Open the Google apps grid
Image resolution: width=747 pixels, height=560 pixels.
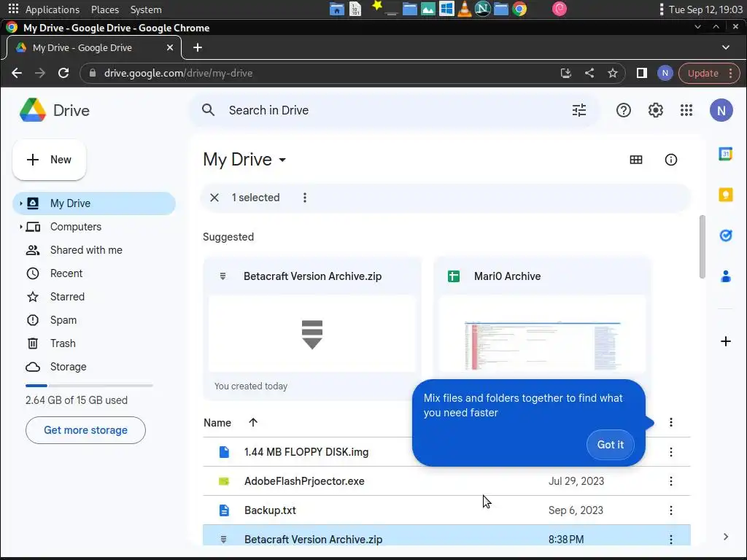[x=686, y=111]
